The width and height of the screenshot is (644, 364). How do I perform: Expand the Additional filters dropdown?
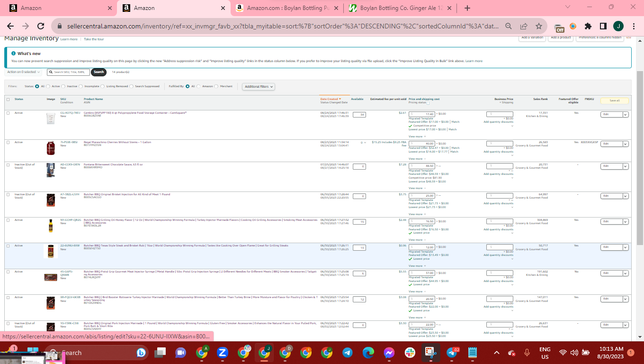pos(259,87)
